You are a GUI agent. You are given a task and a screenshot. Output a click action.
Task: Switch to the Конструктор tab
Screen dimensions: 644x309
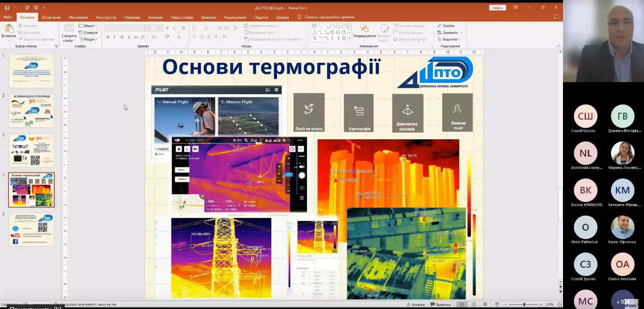[x=106, y=17]
